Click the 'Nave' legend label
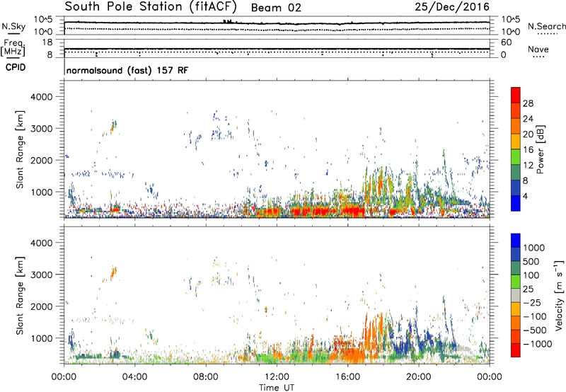 (538, 49)
